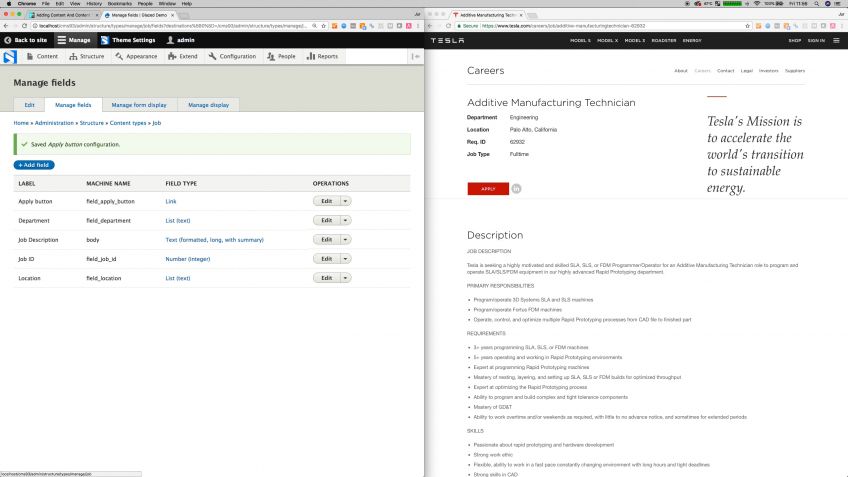
Task: Open Theme Settings in admin toolbar
Action: click(128, 40)
